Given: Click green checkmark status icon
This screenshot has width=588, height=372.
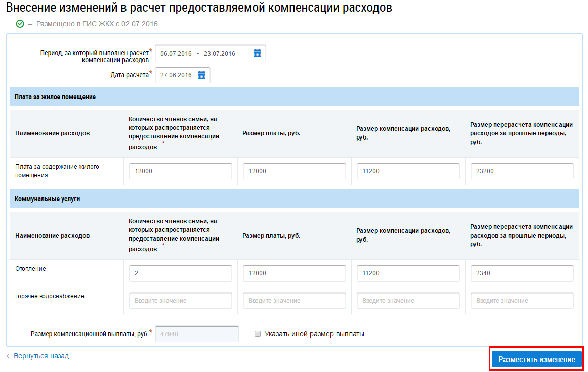Looking at the screenshot, I should tap(20, 24).
